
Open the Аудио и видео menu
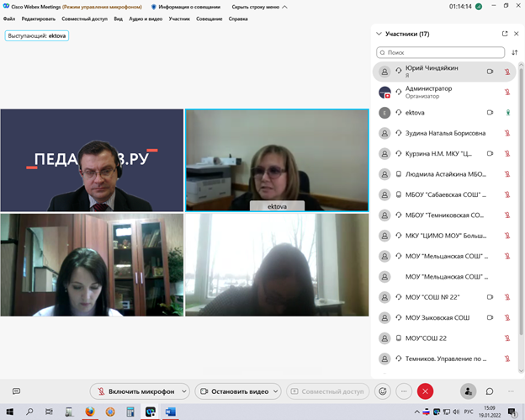tap(146, 18)
